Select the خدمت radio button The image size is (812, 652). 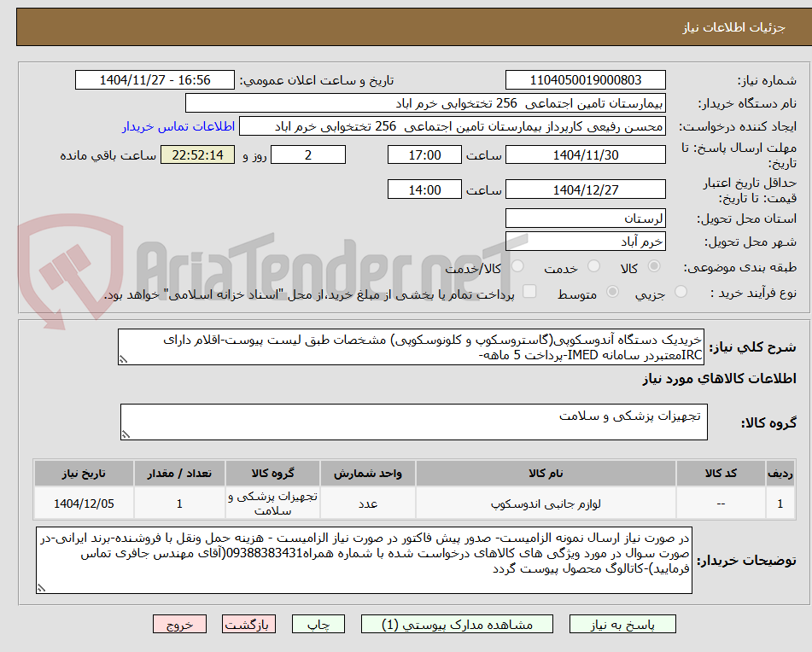point(593,266)
